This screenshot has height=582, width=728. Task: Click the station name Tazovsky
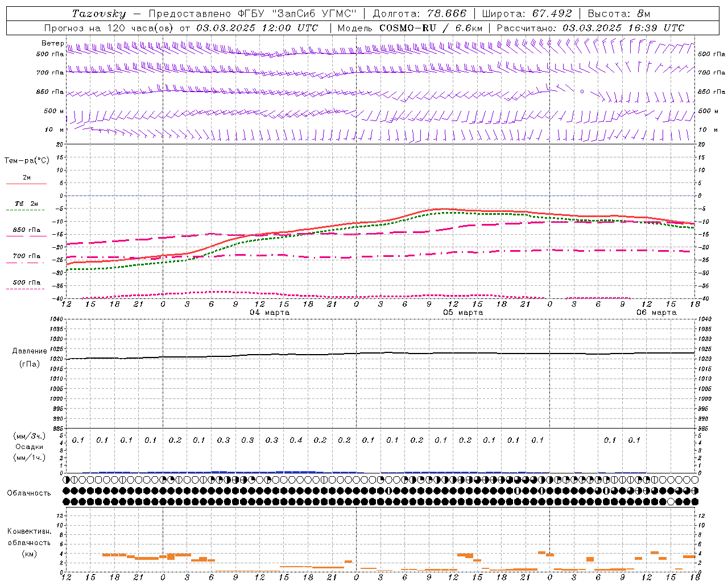pyautogui.click(x=99, y=14)
